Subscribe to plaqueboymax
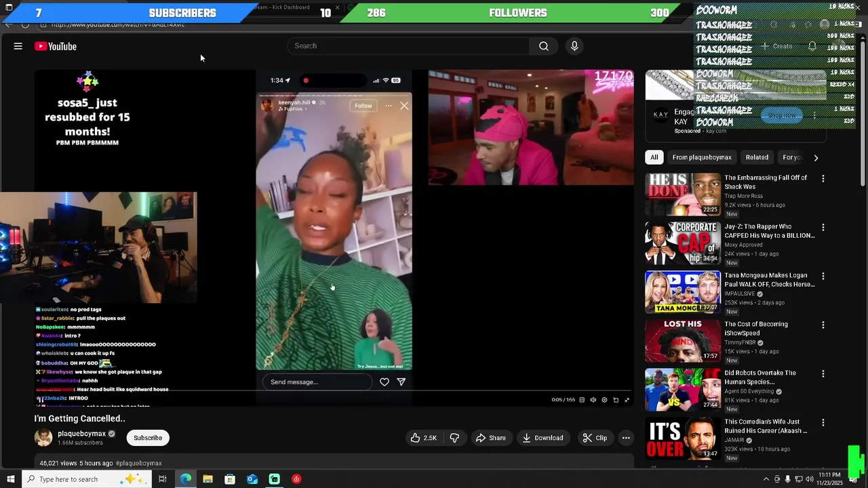This screenshot has height=488, width=868. 148,438
